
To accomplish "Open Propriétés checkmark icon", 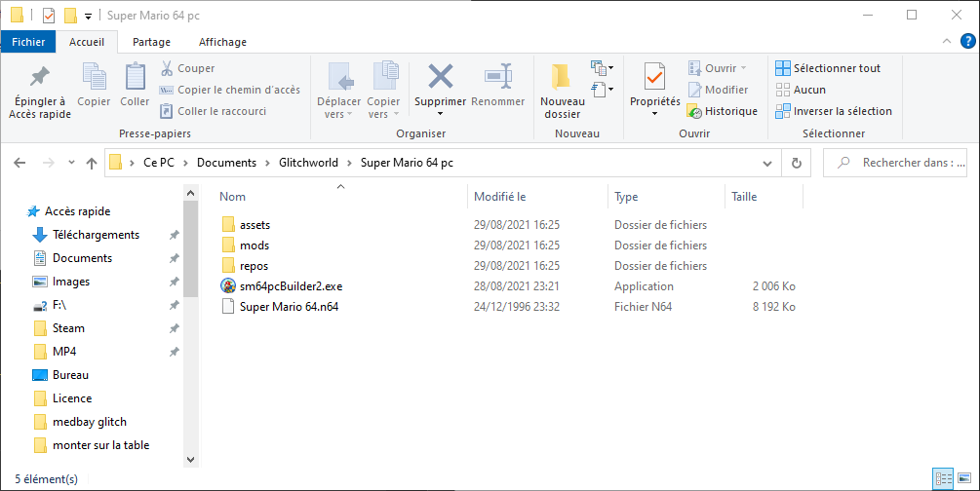I will click(654, 76).
